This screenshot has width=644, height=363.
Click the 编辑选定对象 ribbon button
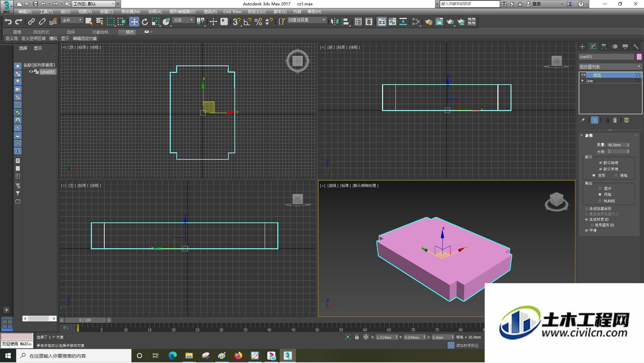tap(85, 39)
